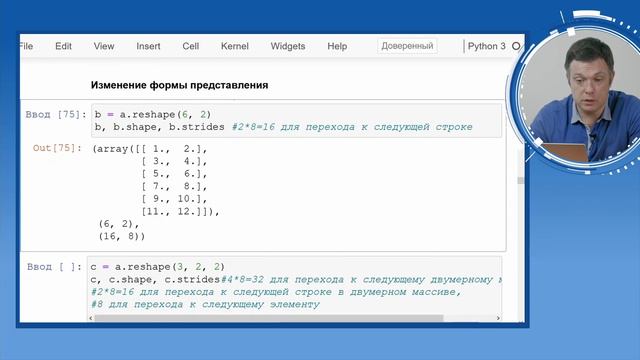Click the empty Ввод [ ] prompt
The width and height of the screenshot is (640, 360).
54,267
